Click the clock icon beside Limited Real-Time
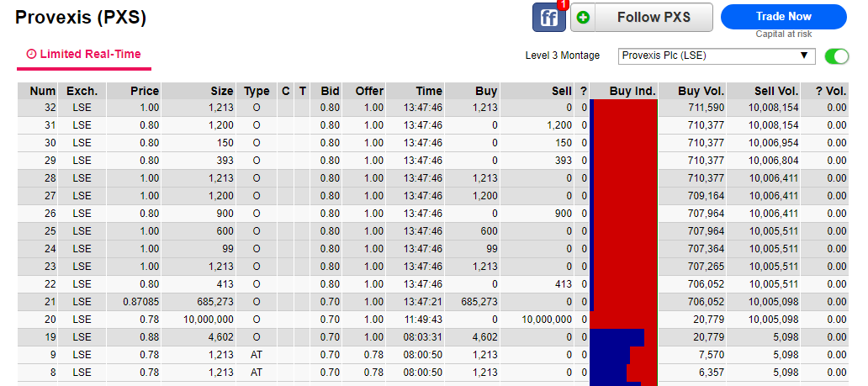This screenshot has width=868, height=386. tap(32, 55)
